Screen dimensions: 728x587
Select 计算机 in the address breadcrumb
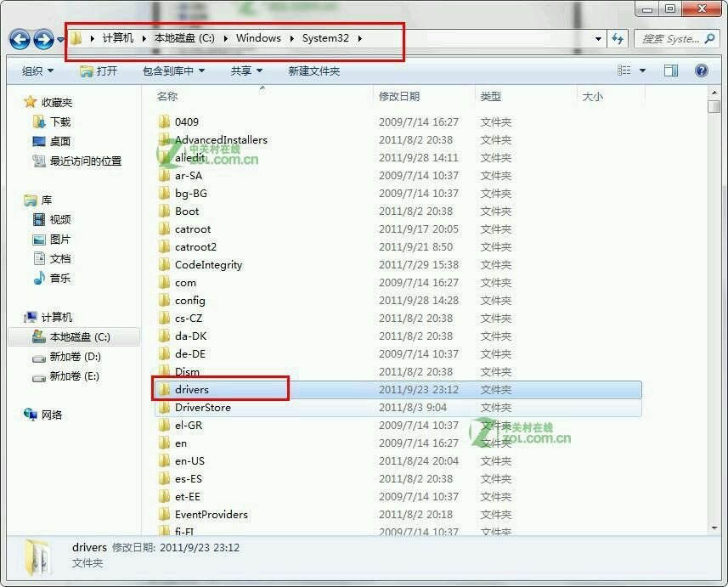[117, 38]
